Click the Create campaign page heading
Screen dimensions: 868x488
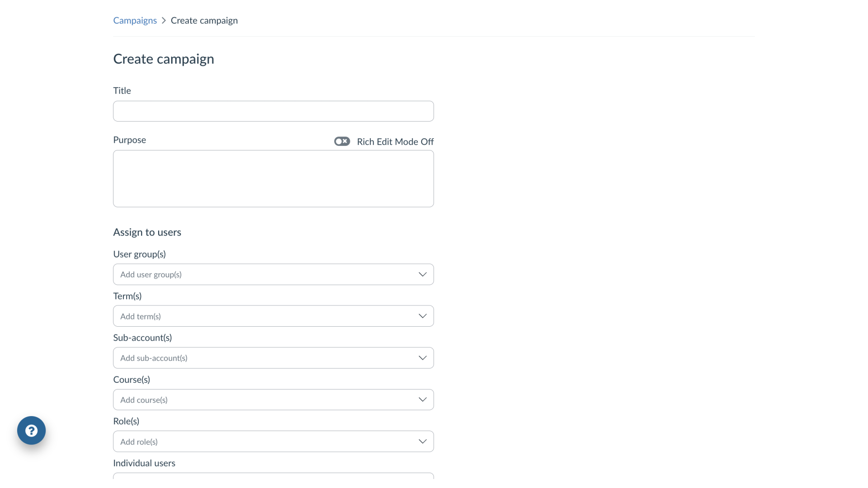(x=164, y=59)
